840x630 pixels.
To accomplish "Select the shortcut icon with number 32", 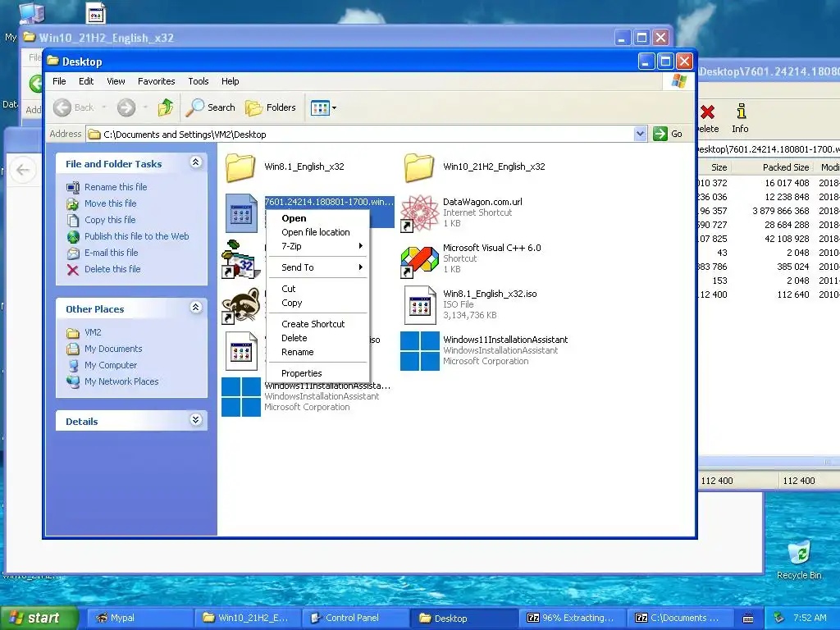I will click(x=240, y=259).
